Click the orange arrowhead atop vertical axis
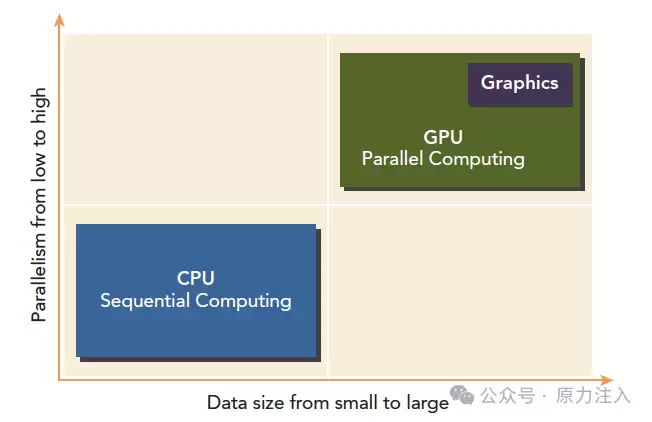This screenshot has width=652, height=422. pyautogui.click(x=59, y=20)
